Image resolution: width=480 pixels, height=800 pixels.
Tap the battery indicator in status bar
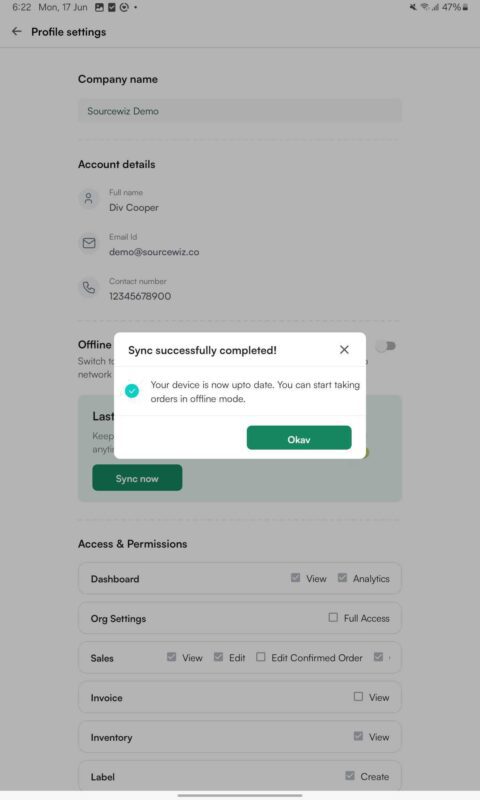click(x=465, y=7)
